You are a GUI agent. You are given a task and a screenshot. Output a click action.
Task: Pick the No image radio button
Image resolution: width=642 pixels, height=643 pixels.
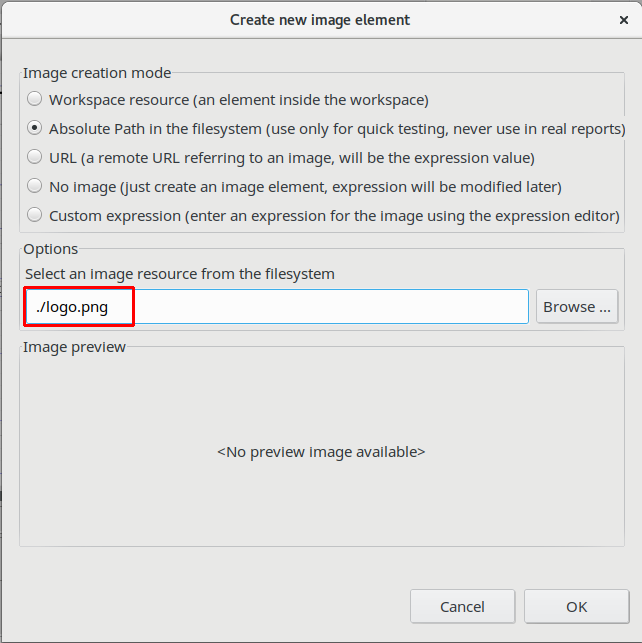click(35, 186)
